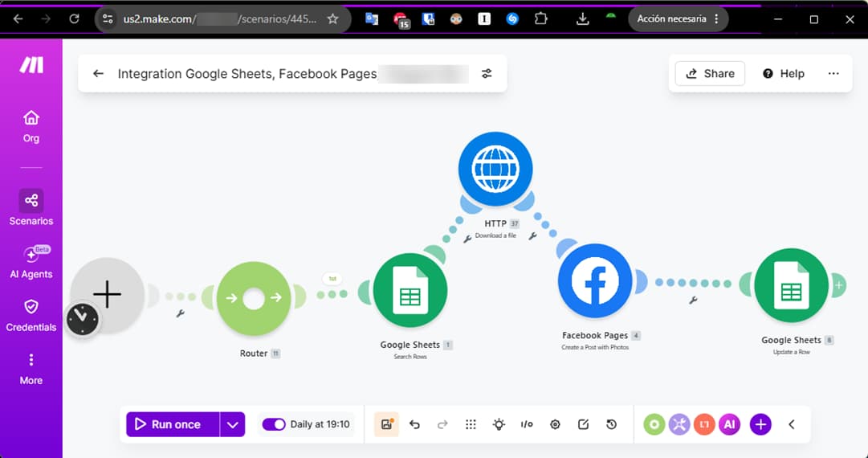The image size is (868, 458).
Task: Open the explain flow lightbulb icon
Action: point(499,424)
